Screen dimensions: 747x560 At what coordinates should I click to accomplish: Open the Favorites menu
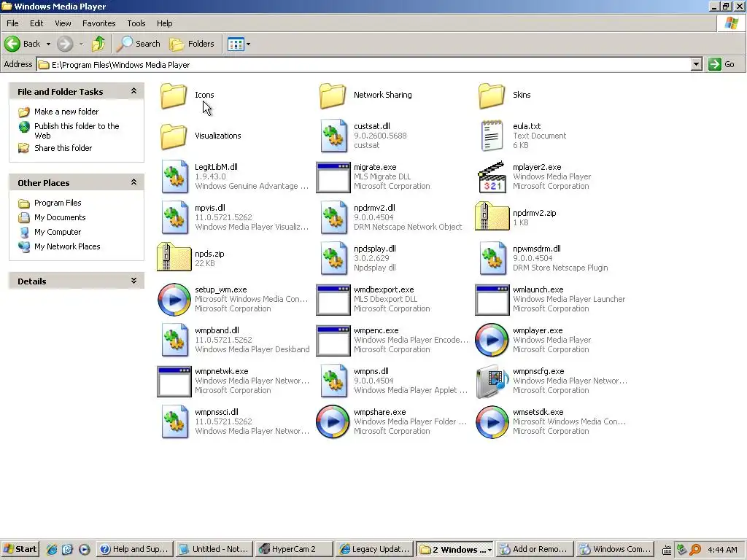tap(98, 23)
